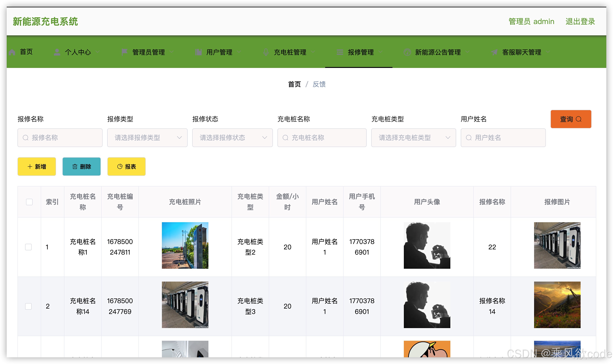Check the checkbox for table row 1

tap(28, 247)
